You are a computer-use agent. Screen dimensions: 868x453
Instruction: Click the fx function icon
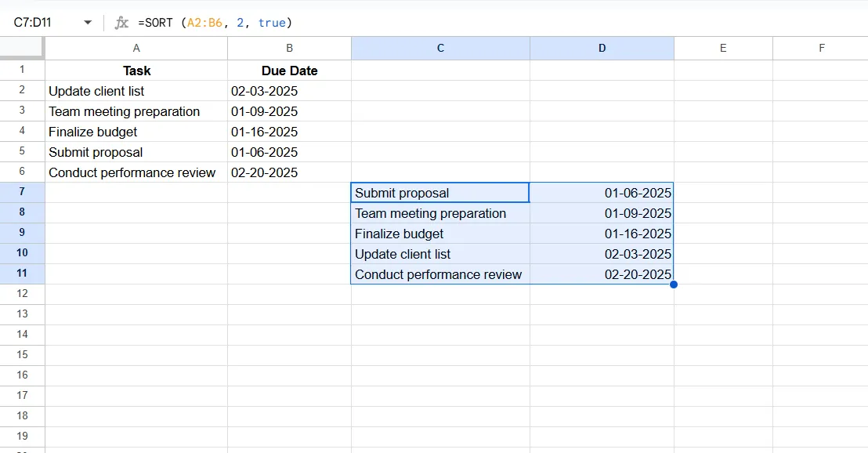pyautogui.click(x=121, y=23)
